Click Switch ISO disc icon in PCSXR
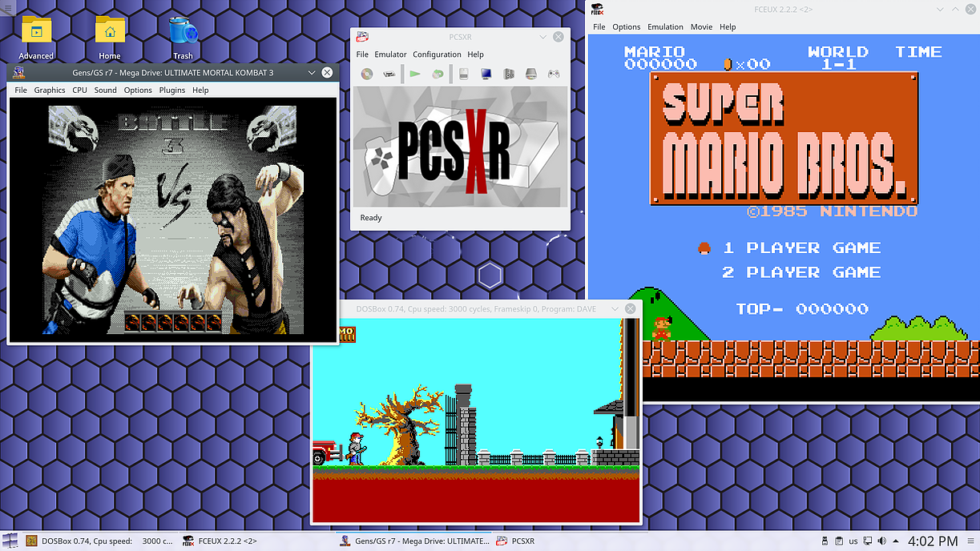980x551 pixels. click(x=438, y=74)
